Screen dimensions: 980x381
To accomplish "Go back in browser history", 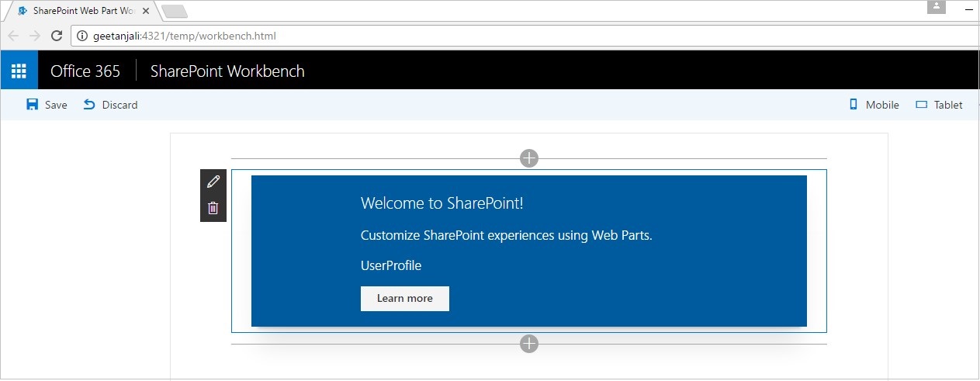I will pyautogui.click(x=13, y=36).
